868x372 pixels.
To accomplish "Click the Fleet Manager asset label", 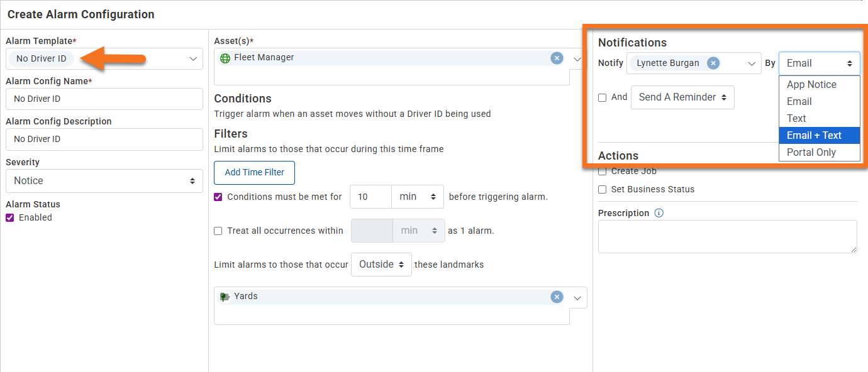I will (264, 57).
